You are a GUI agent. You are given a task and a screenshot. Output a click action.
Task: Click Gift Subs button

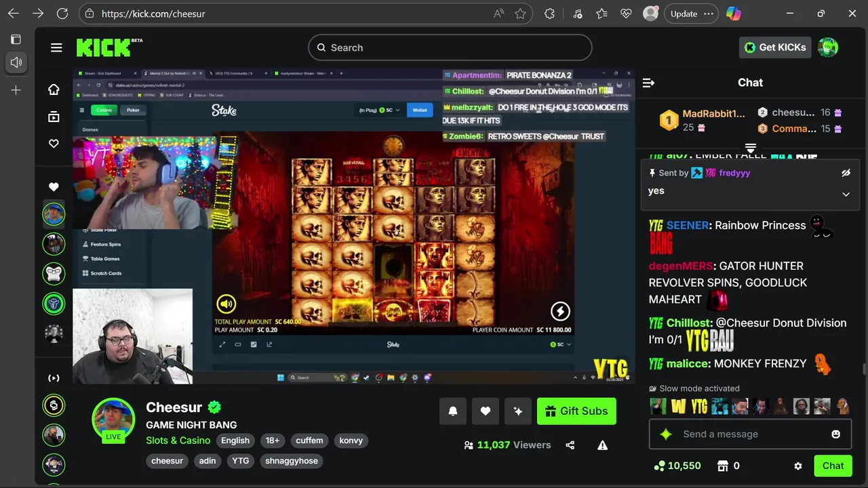(x=576, y=411)
